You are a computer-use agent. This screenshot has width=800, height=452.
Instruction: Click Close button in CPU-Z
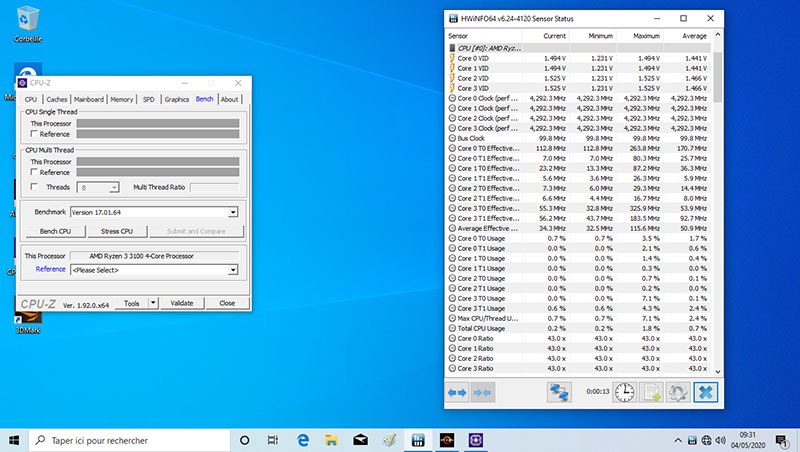coord(227,303)
